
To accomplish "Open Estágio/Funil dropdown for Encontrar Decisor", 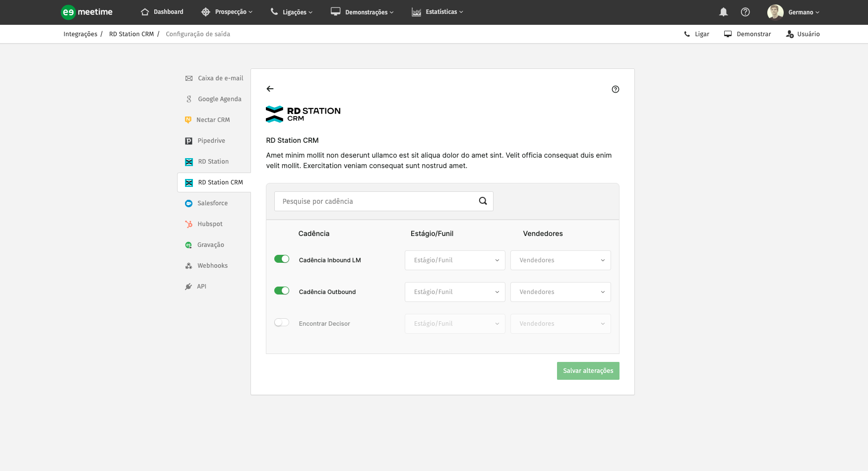I will pos(455,324).
